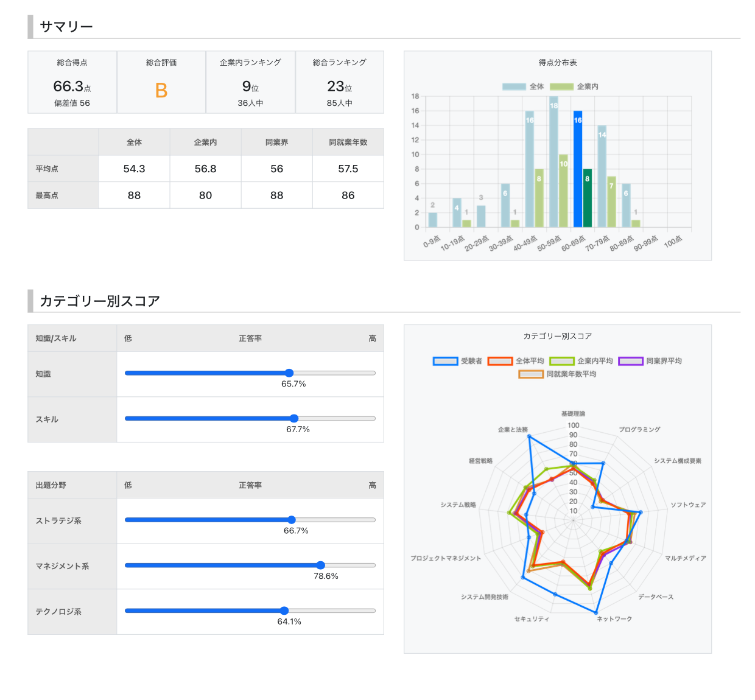Image resolution: width=755 pixels, height=700 pixels.
Task: Hide 全体平均 series in radar legend
Action: (x=515, y=361)
